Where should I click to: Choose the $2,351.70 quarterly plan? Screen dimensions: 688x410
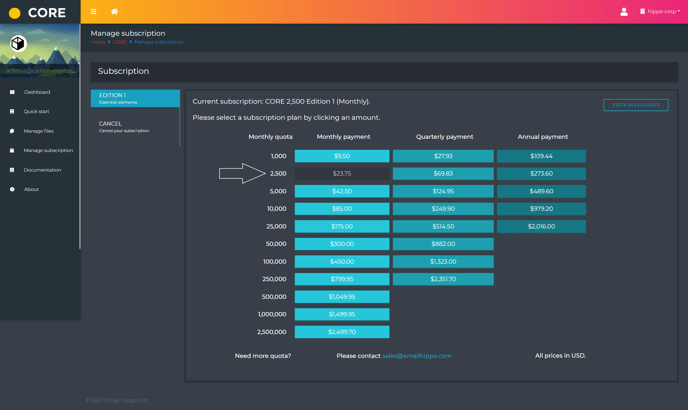click(443, 279)
